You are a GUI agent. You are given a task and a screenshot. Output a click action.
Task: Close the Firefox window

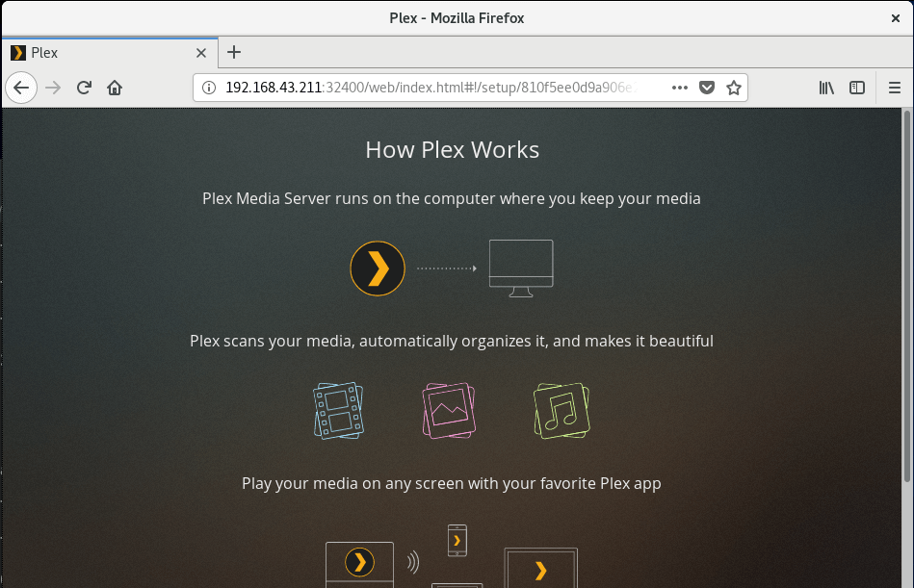click(x=896, y=18)
